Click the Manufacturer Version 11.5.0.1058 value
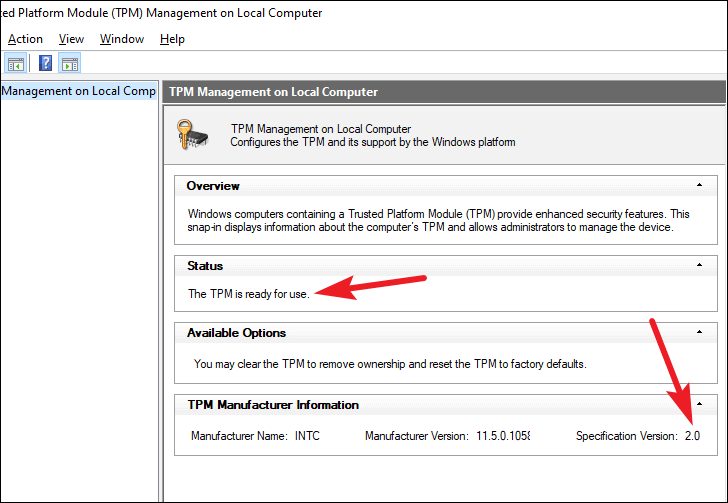This screenshot has height=503, width=728. tap(503, 436)
